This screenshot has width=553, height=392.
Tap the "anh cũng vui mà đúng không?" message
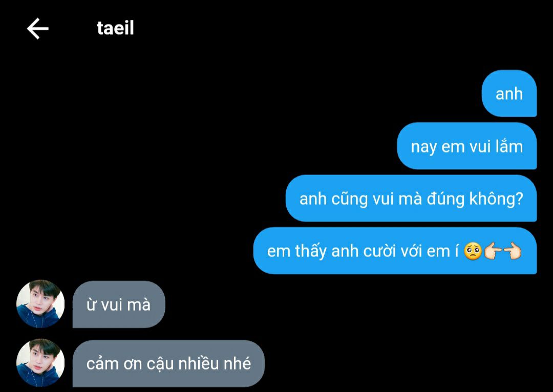coord(411,198)
